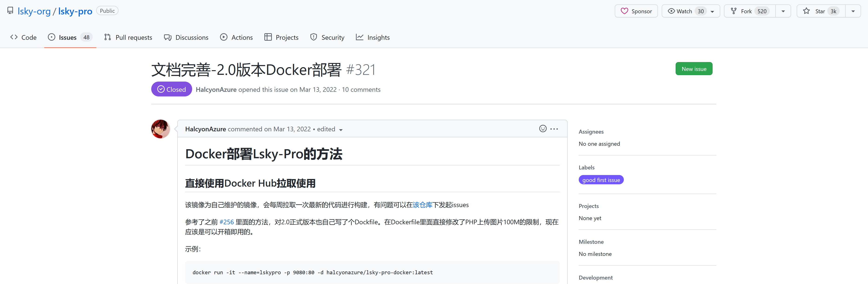868x284 pixels.
Task: Add a reaction with the smiley icon
Action: pyautogui.click(x=542, y=129)
